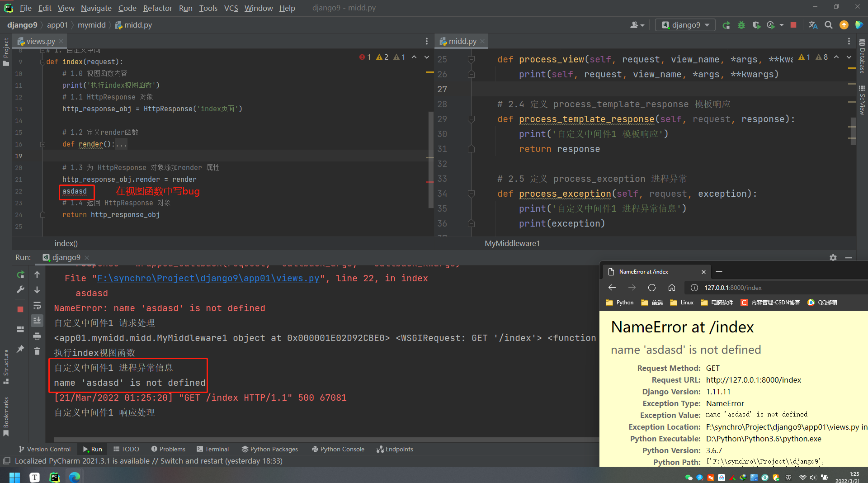Image resolution: width=868 pixels, height=483 pixels.
Task: Open right editor tab options three-dot menu
Action: click(x=849, y=41)
